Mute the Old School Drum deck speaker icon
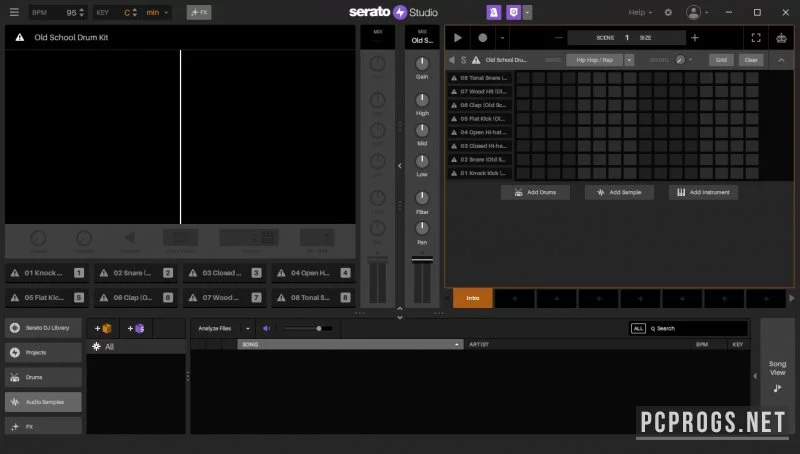This screenshot has width=800, height=454. click(x=452, y=60)
